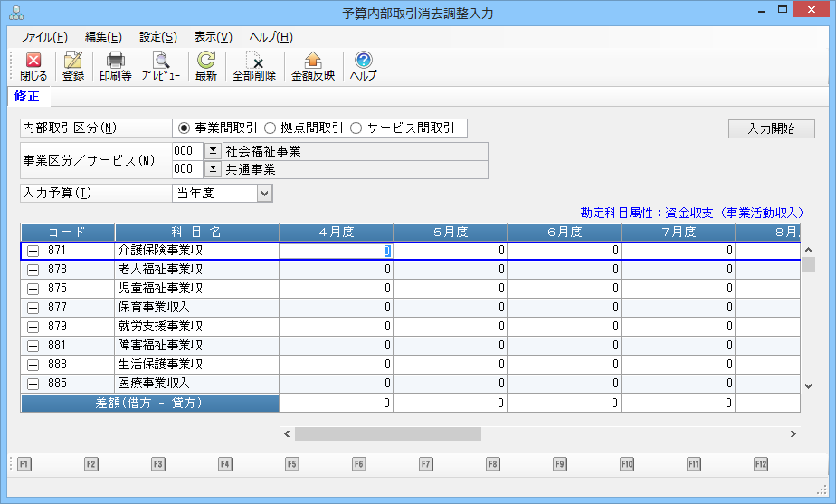Expand row 873 老人福祉事業収
The width and height of the screenshot is (836, 504).
coord(33,270)
